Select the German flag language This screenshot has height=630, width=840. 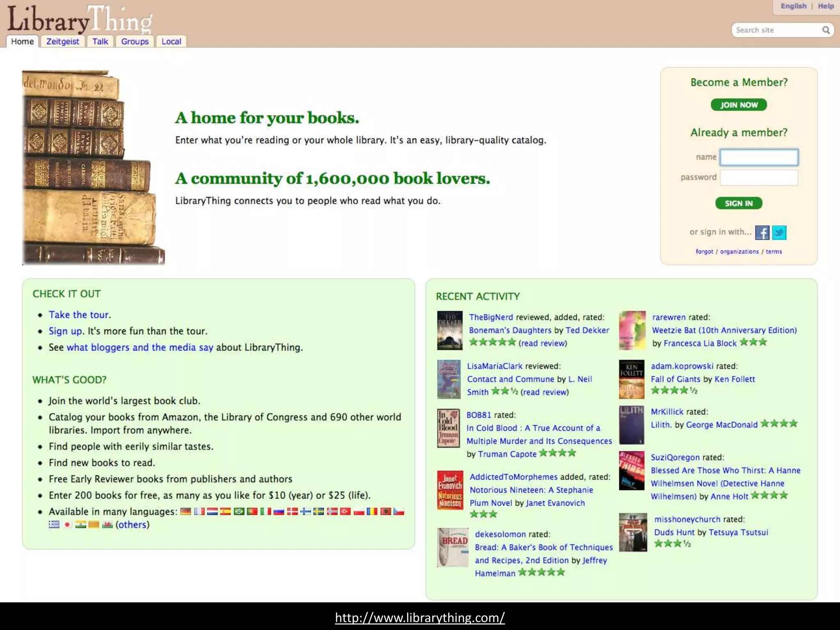tap(186, 511)
